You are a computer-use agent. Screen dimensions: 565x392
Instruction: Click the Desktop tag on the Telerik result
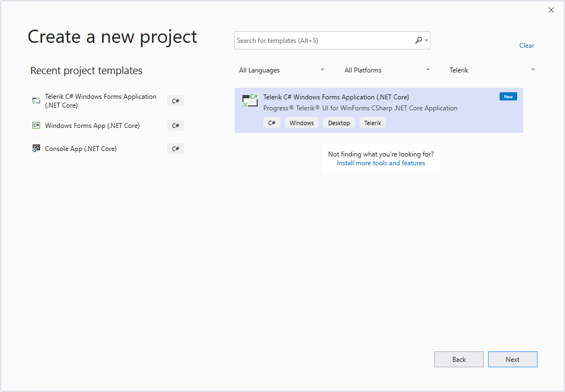point(339,123)
